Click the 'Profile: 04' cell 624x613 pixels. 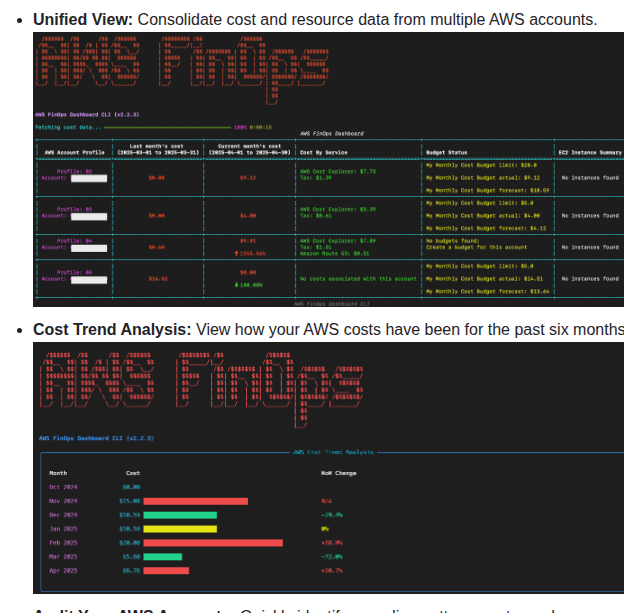74,241
